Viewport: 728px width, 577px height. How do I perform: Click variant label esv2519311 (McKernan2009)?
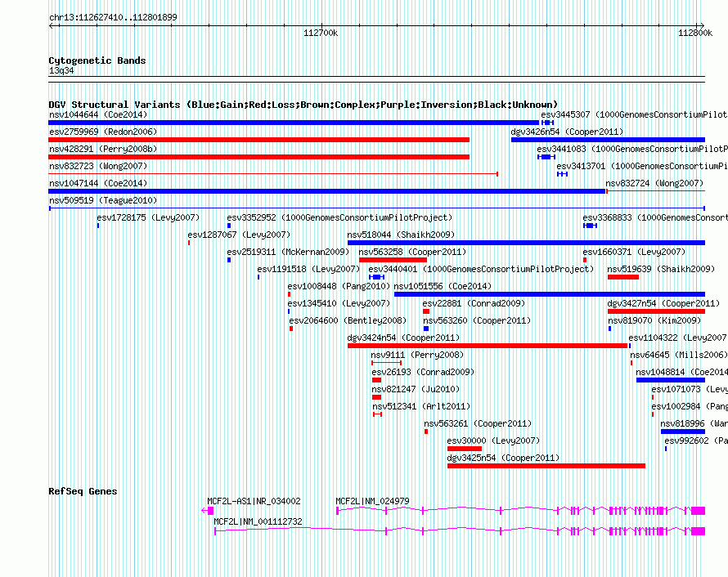[288, 252]
